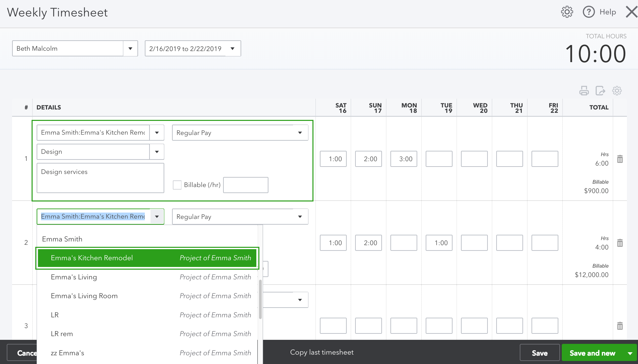Choose zz Emma's project
Screen dimensions: 638x364
coord(147,353)
